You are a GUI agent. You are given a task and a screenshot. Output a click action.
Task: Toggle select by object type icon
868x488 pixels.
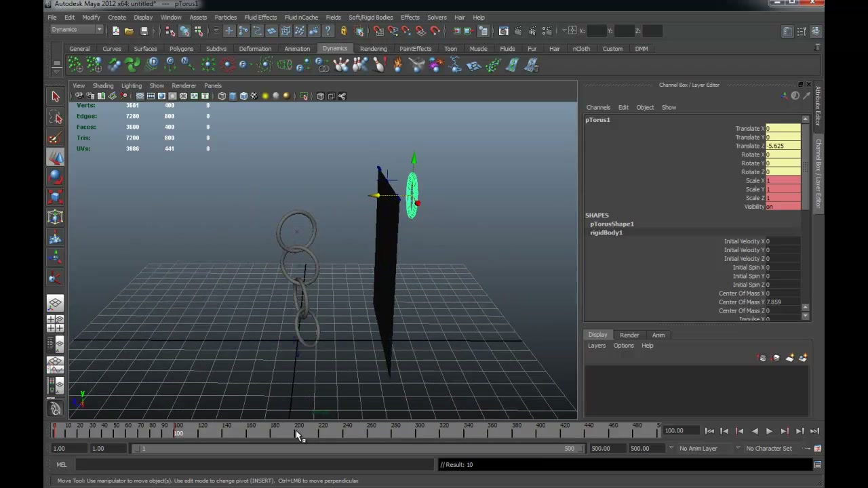(184, 30)
